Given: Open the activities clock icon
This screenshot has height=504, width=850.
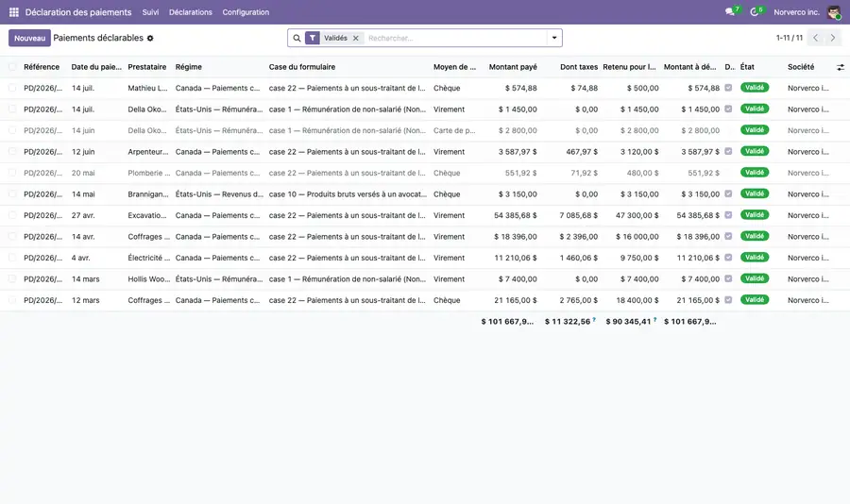Looking at the screenshot, I should (x=754, y=12).
